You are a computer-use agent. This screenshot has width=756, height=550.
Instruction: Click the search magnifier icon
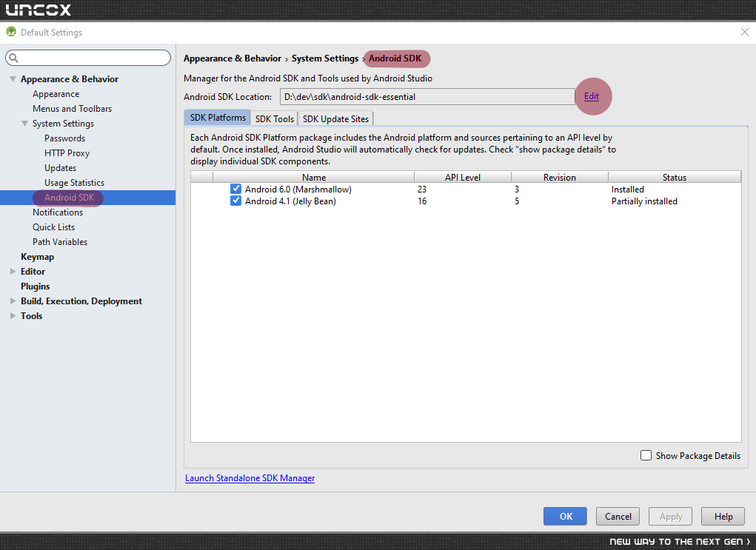(x=13, y=58)
